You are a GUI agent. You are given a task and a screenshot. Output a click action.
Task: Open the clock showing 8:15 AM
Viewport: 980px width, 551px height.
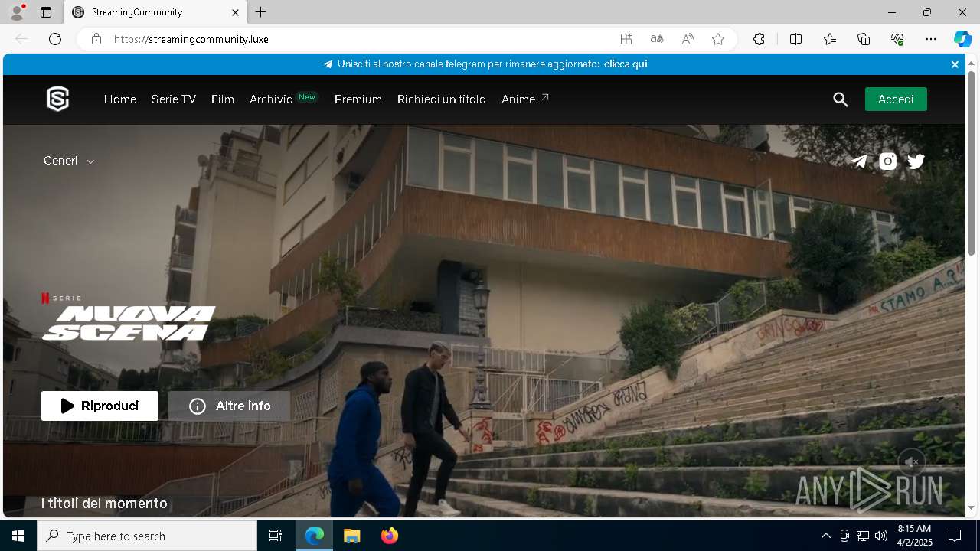coord(914,536)
